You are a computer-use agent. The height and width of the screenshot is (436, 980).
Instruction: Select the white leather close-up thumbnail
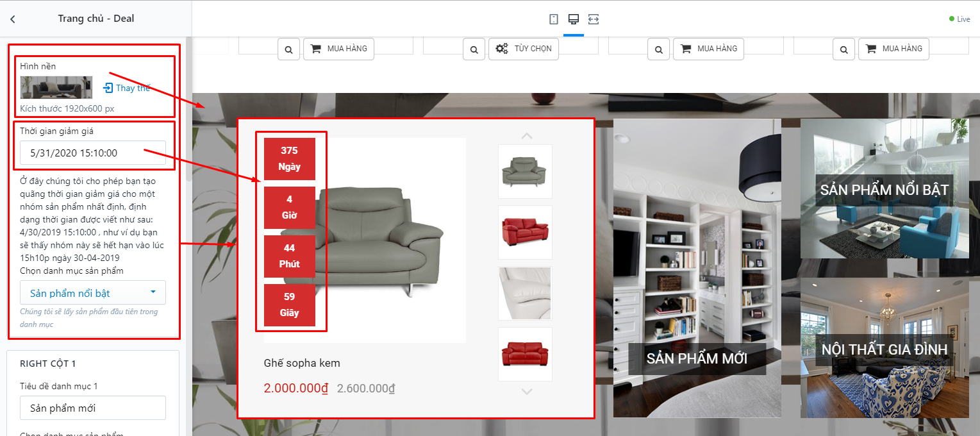coord(525,293)
